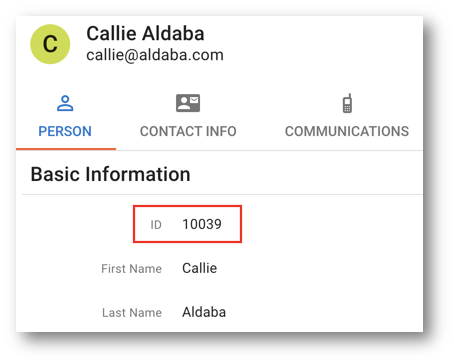Click the antenna of phone icon
Viewport: 454px width, 363px height.
[350, 96]
